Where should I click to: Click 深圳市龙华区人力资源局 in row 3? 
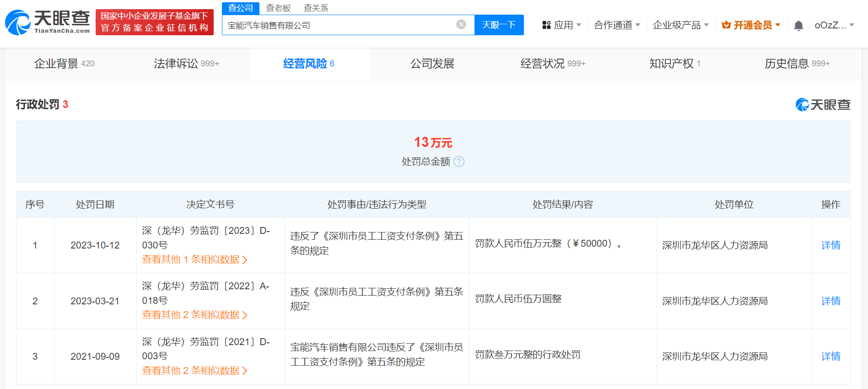[x=715, y=357]
